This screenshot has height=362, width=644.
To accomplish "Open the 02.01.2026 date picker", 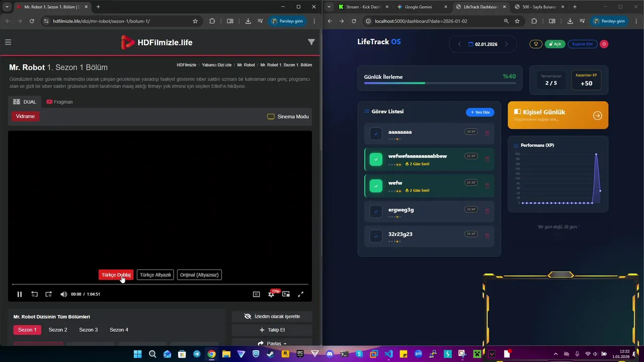I will click(483, 44).
